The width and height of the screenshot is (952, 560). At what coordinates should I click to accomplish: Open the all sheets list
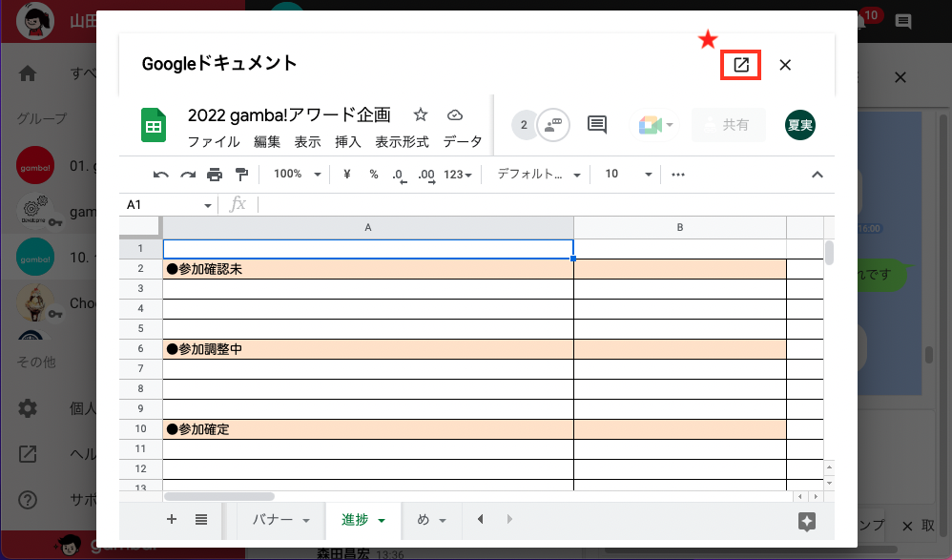coord(201,519)
